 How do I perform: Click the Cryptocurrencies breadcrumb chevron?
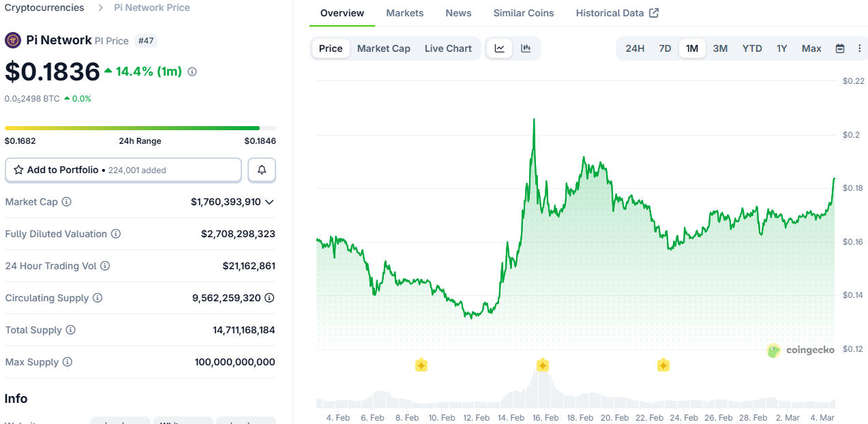click(100, 7)
